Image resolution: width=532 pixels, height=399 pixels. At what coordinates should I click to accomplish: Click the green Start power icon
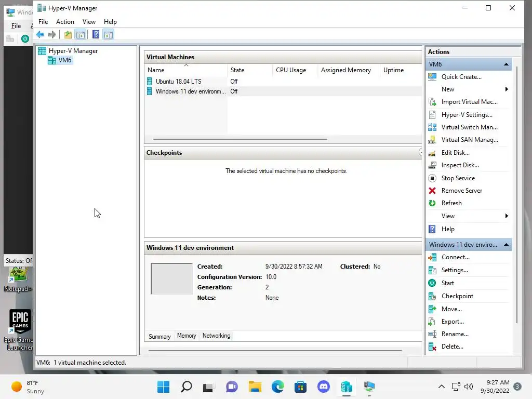pyautogui.click(x=432, y=283)
